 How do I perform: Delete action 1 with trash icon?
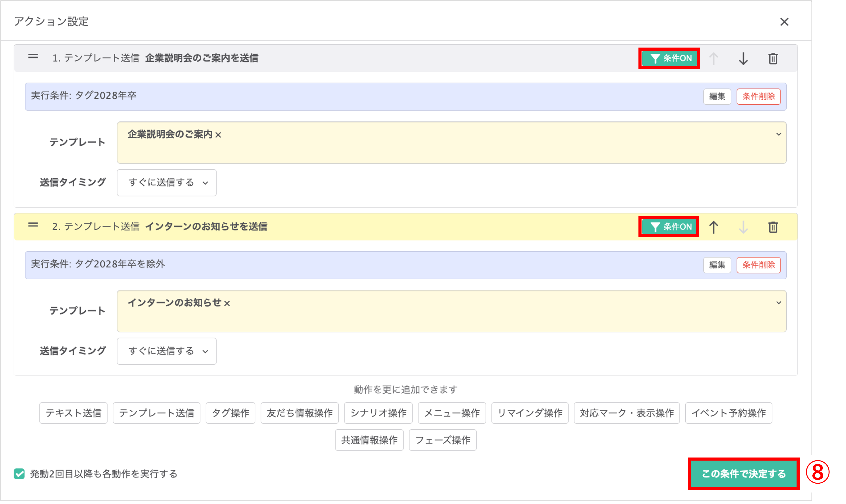point(773,58)
